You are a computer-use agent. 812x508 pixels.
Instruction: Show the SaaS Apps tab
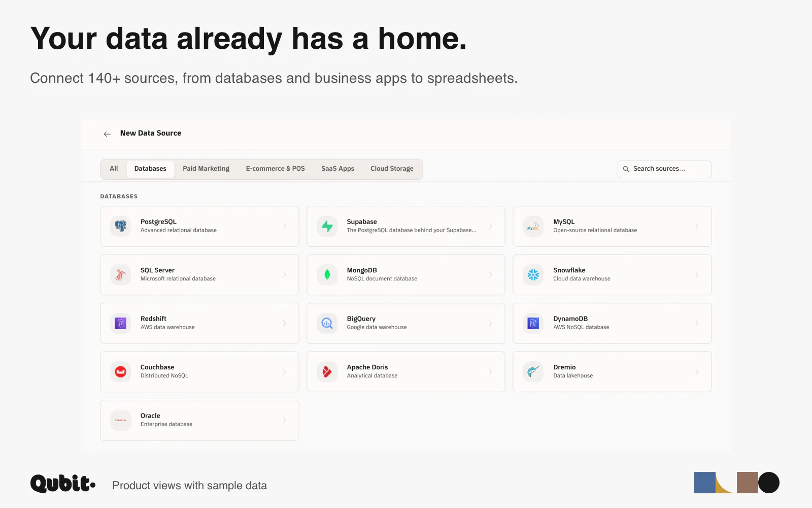(x=337, y=169)
